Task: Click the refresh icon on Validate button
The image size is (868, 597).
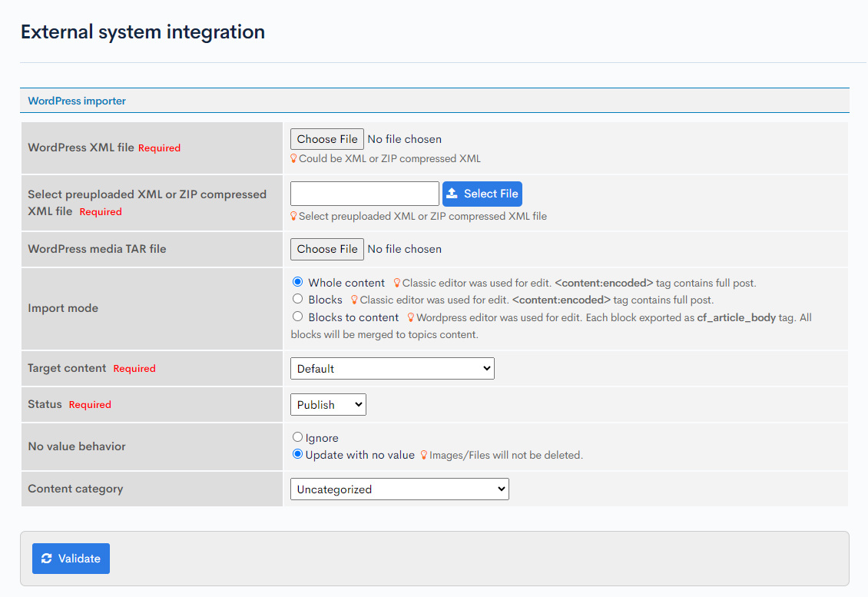Action: (x=47, y=559)
